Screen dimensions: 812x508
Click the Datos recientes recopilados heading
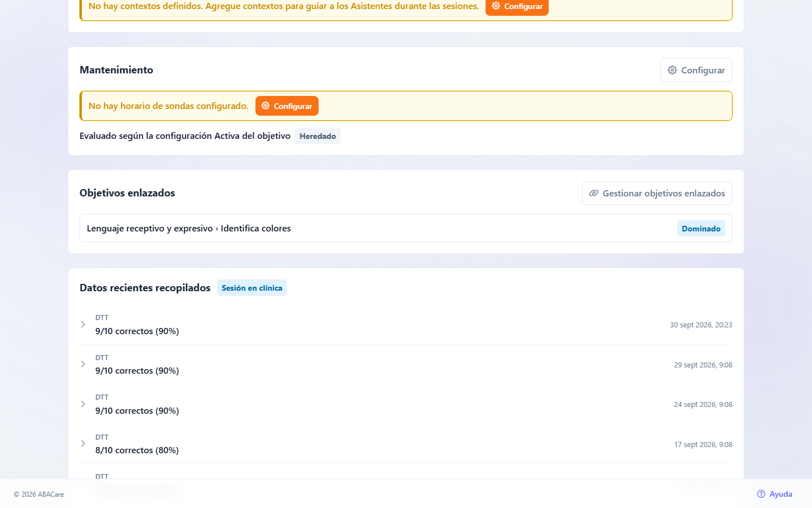click(145, 288)
